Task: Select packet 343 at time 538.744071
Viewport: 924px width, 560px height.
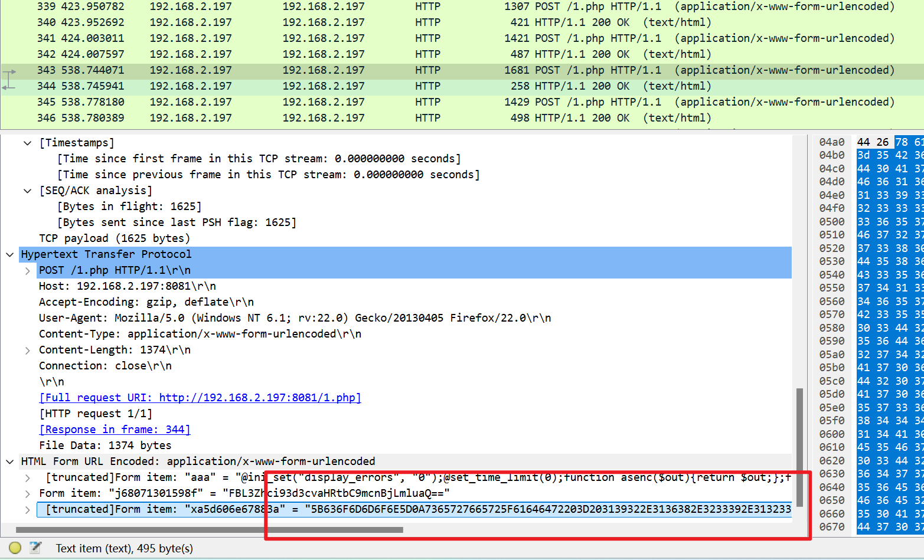Action: click(462, 70)
